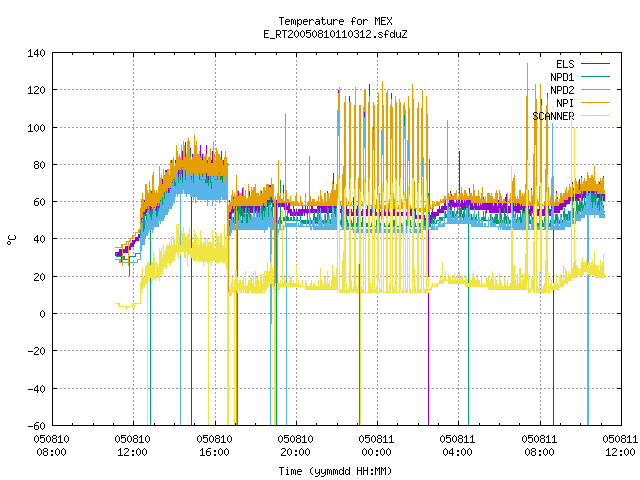Click the yellow SCANNER legend line sample

click(x=595, y=116)
